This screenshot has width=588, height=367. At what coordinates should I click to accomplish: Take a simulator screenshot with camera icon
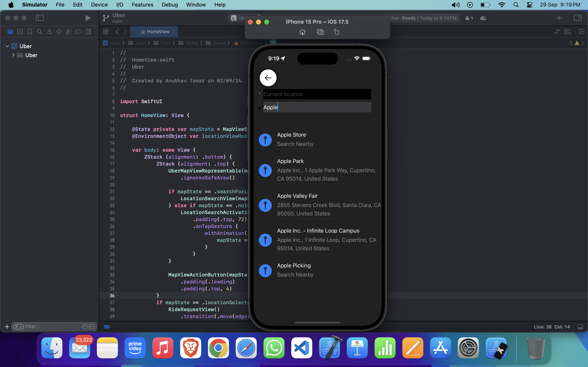[x=320, y=32]
